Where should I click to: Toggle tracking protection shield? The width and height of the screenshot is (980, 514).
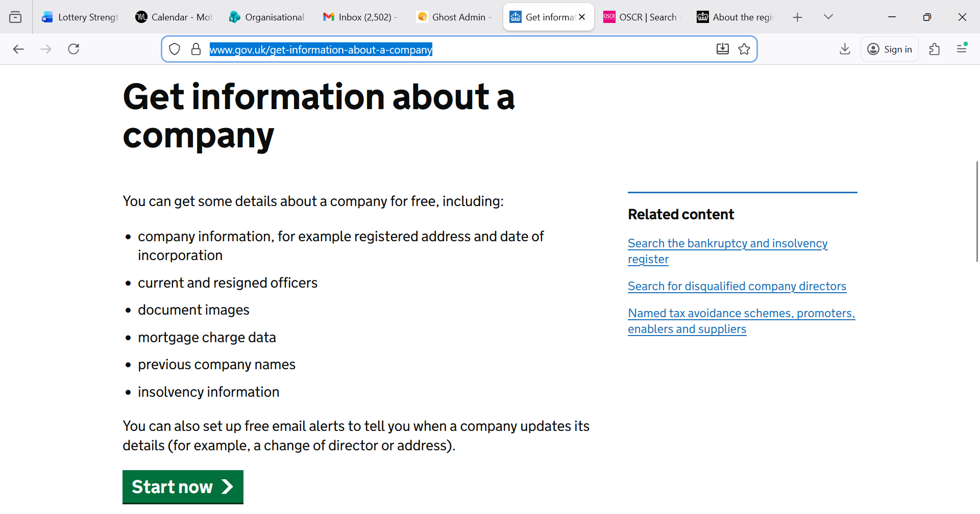pyautogui.click(x=175, y=49)
